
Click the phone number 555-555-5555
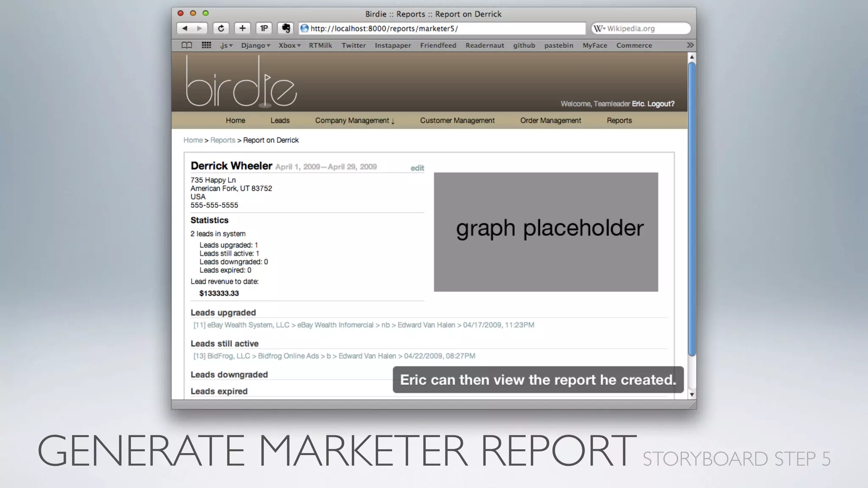(x=214, y=205)
